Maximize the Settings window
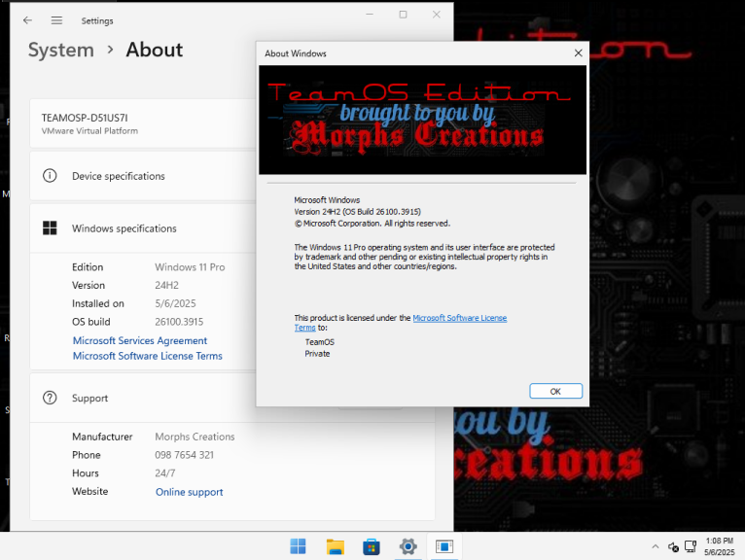The image size is (745, 560). 403,15
